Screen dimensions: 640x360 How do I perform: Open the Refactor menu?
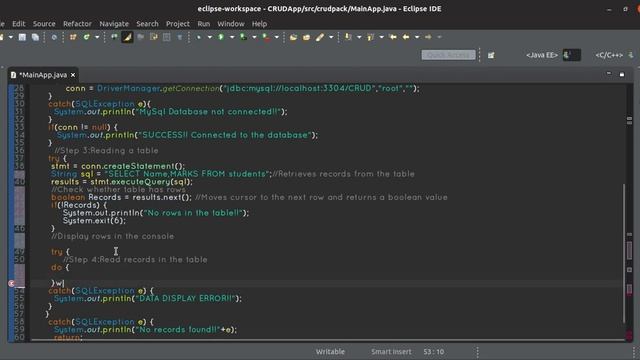(x=77, y=24)
